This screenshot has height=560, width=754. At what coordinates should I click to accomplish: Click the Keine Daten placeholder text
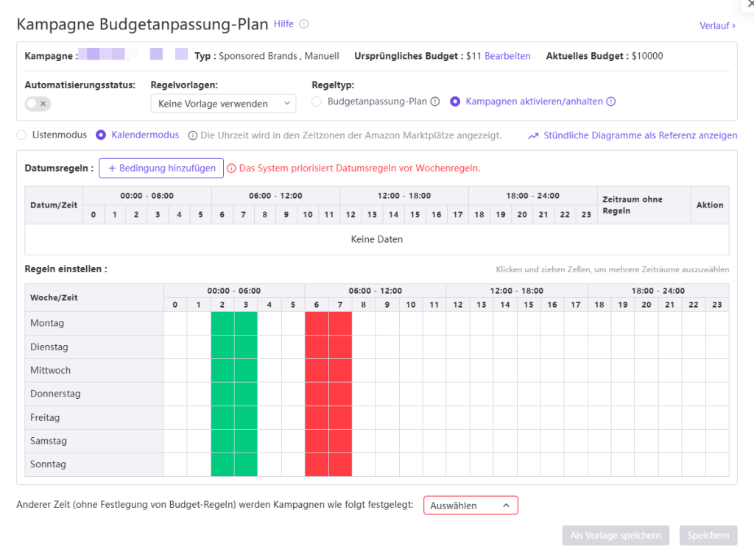pos(377,239)
